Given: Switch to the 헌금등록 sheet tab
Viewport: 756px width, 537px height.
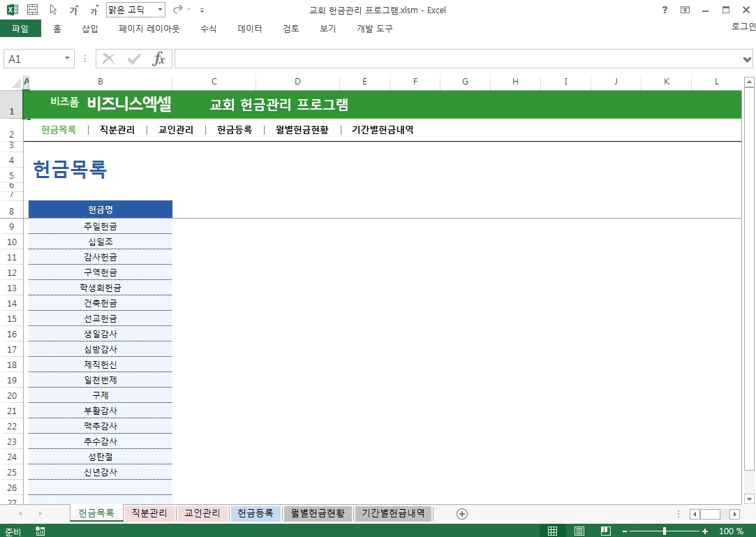Looking at the screenshot, I should [x=255, y=513].
